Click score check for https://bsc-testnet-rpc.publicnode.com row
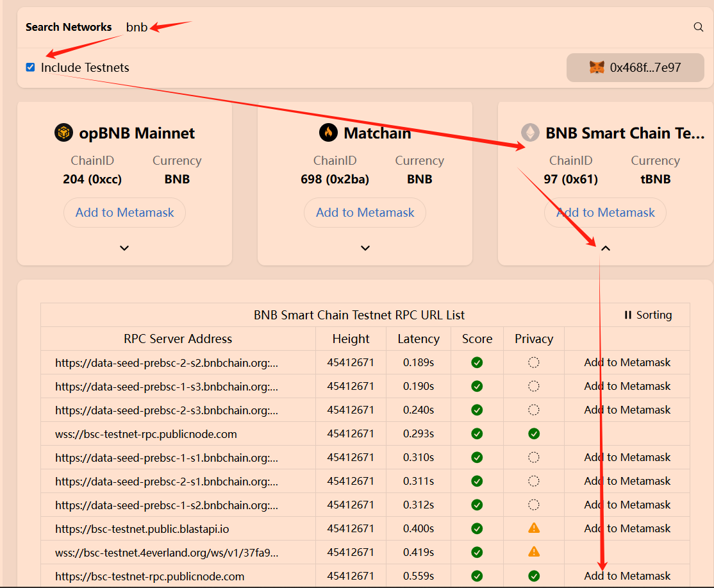The width and height of the screenshot is (714, 588). click(477, 576)
